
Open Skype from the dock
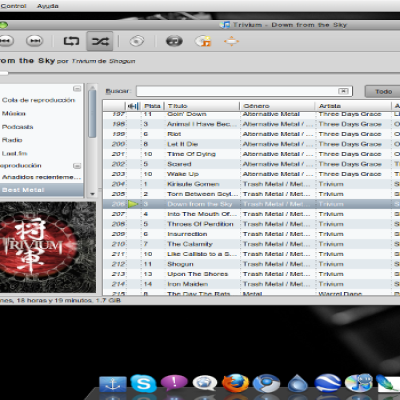[143, 383]
